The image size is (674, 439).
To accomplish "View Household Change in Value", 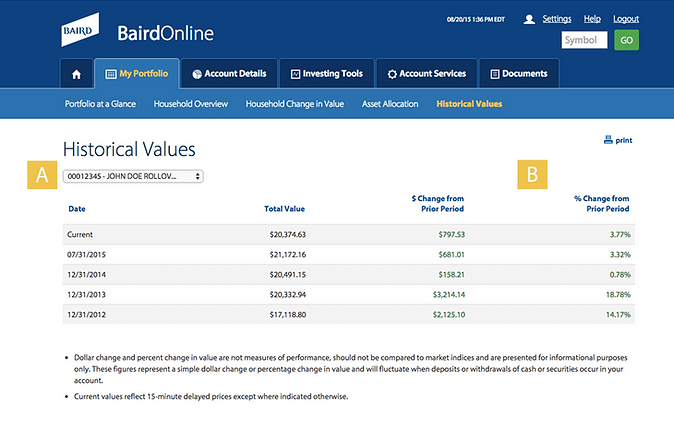I will pyautogui.click(x=294, y=104).
